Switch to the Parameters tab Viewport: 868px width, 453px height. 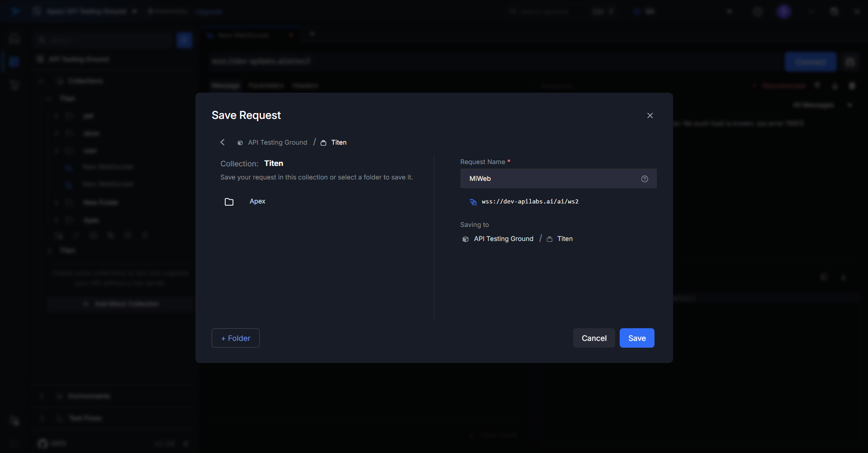[266, 85]
